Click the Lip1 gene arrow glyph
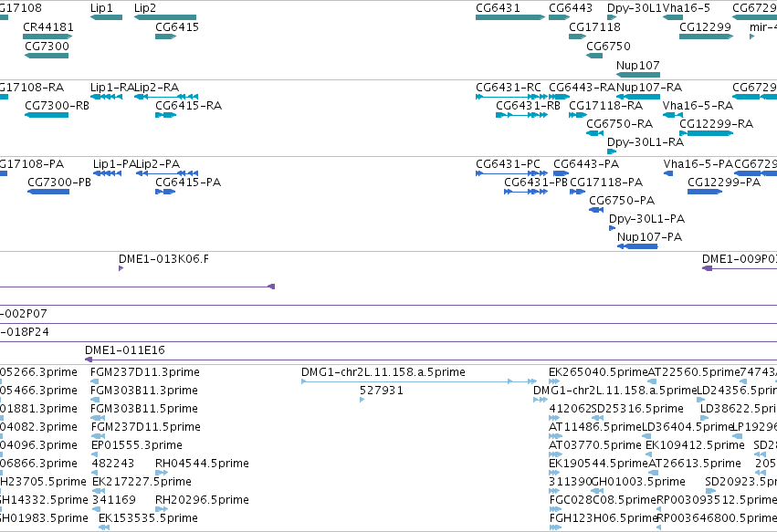Screen dimensions: 777x532 [x=106, y=17]
